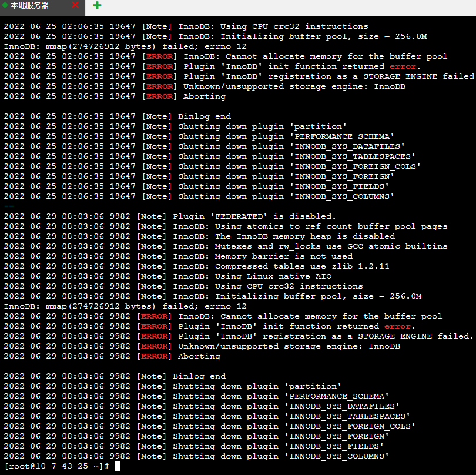Click the '[root@10-7-43-25 ~]#' prompt text
476x475 pixels.
(x=57, y=467)
